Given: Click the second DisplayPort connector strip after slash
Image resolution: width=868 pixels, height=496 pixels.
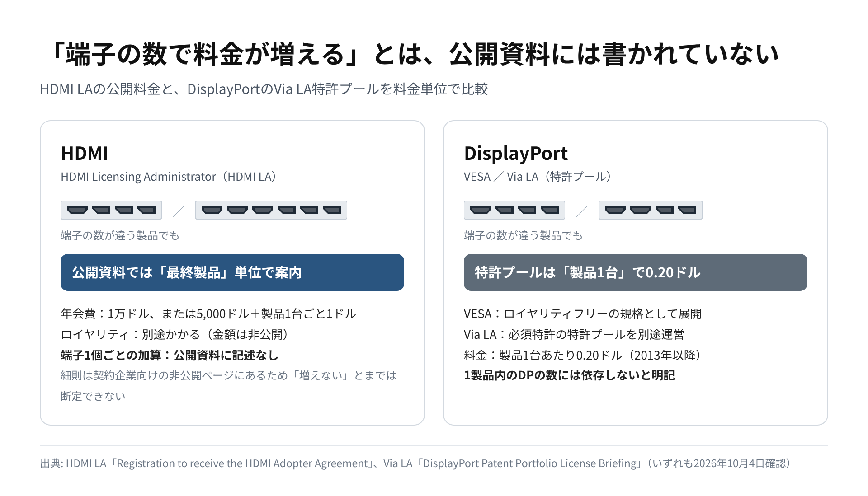Looking at the screenshot, I should point(651,210).
